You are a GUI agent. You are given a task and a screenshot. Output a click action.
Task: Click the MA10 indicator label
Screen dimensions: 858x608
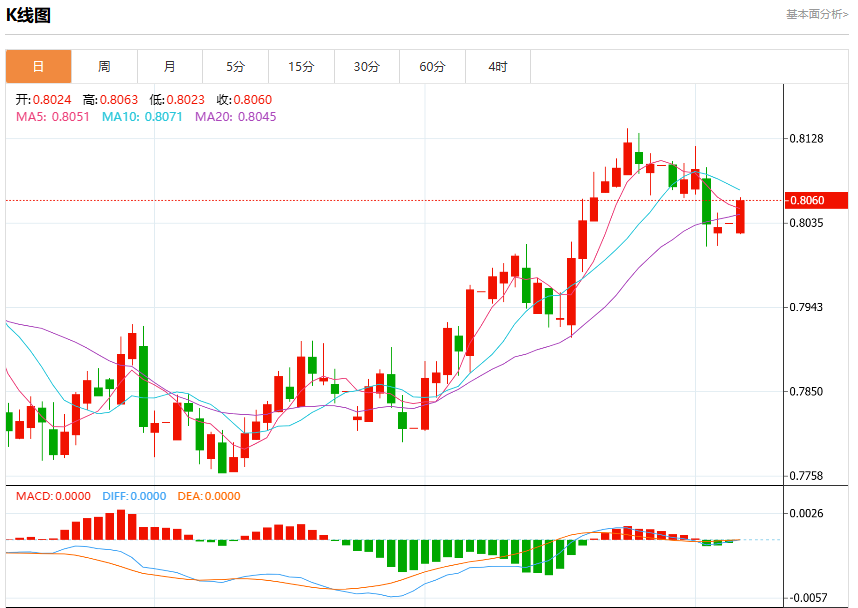(x=142, y=117)
